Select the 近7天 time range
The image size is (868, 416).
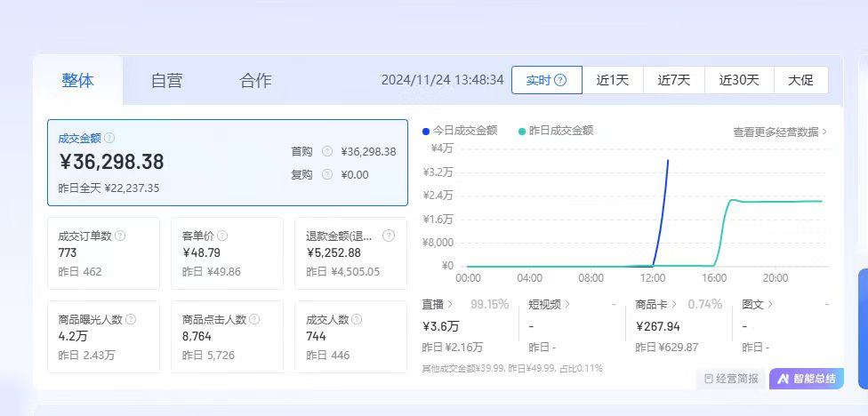tap(674, 80)
